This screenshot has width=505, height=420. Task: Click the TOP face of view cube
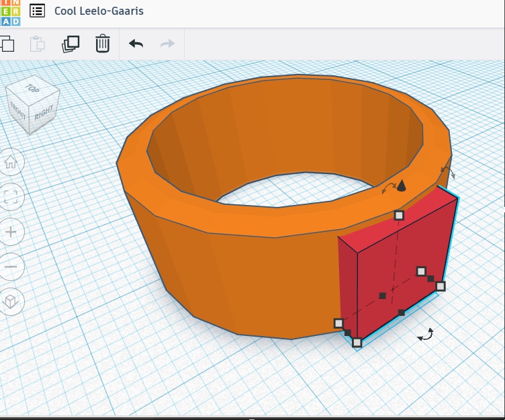click(32, 89)
